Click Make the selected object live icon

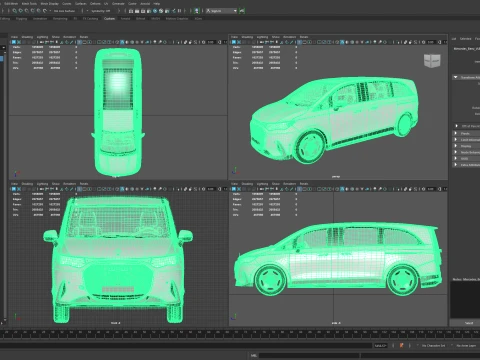44,11
